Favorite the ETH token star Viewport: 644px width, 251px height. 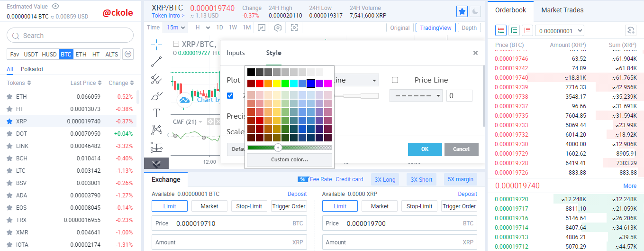(9, 96)
